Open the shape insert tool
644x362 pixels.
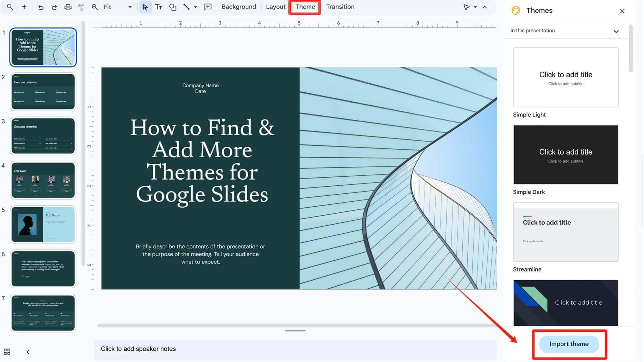(173, 7)
